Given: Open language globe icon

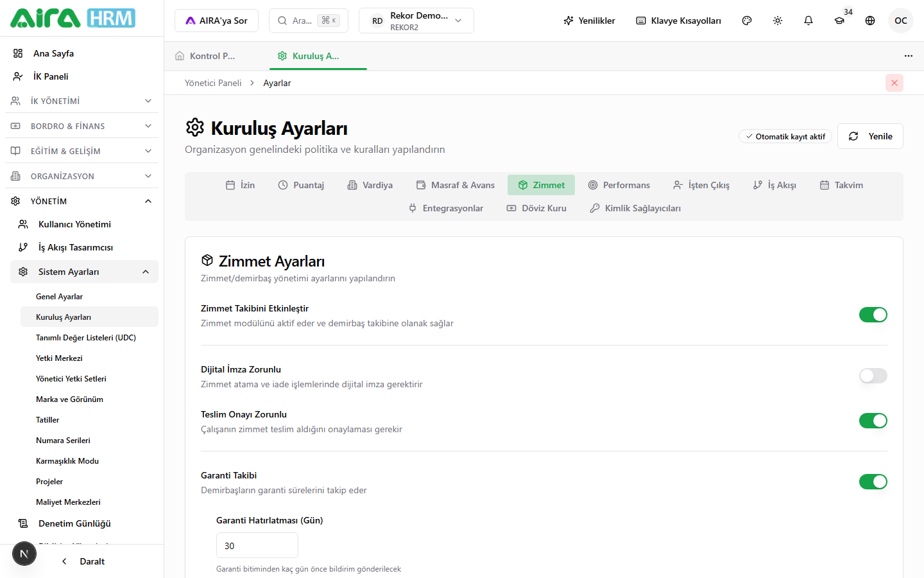Looking at the screenshot, I should click(870, 21).
